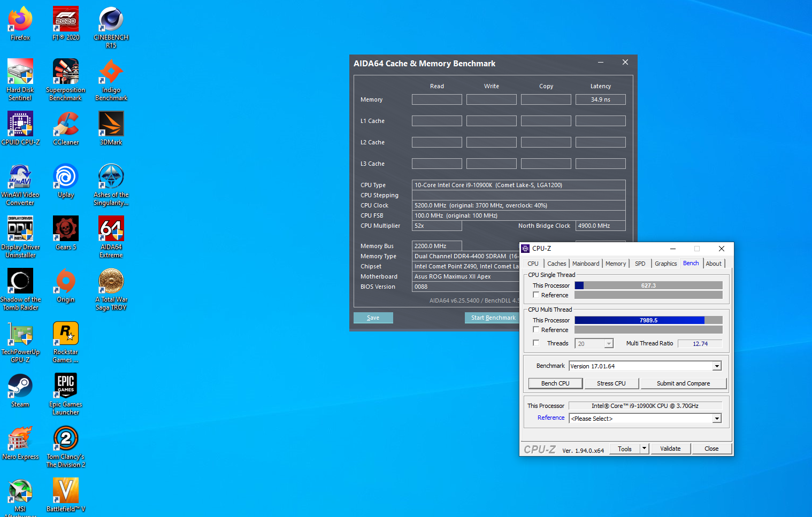Select 3DMark desktop icon
The image size is (812, 517).
(x=111, y=128)
